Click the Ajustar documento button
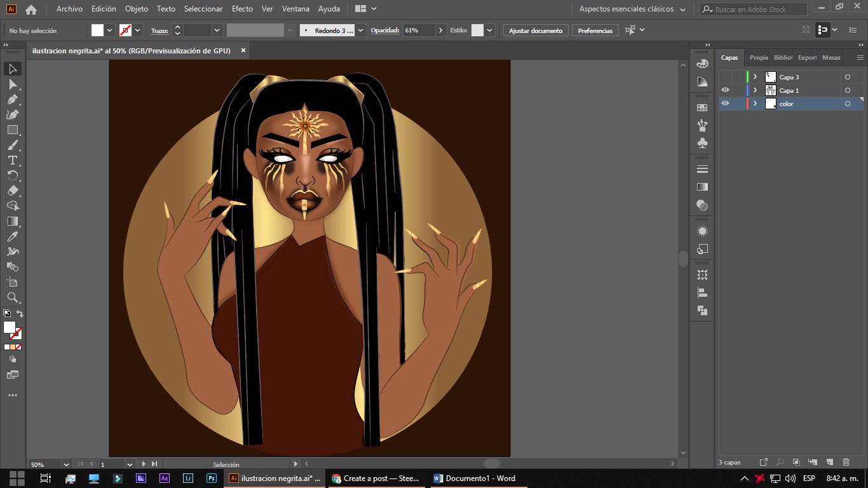The width and height of the screenshot is (868, 488). point(536,30)
